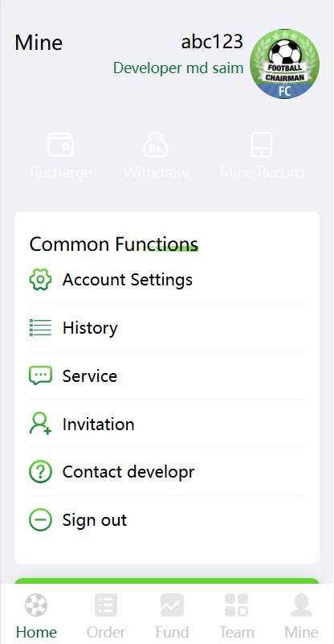Viewport: 334px width, 644px height.
Task: Click the Contact developr question icon
Action: [40, 472]
